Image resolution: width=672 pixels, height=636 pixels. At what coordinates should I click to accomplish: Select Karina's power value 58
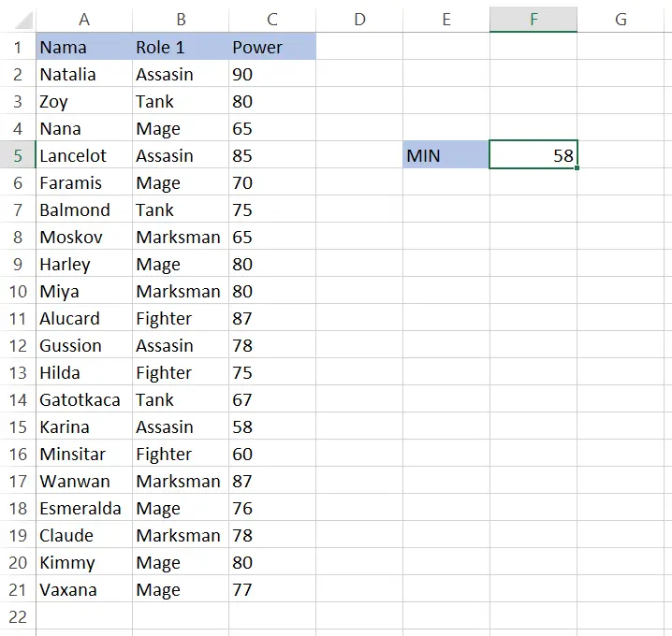(272, 426)
